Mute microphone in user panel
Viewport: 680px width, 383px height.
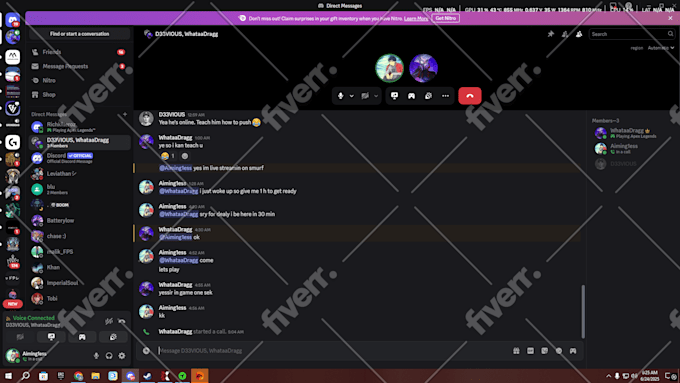click(x=96, y=356)
